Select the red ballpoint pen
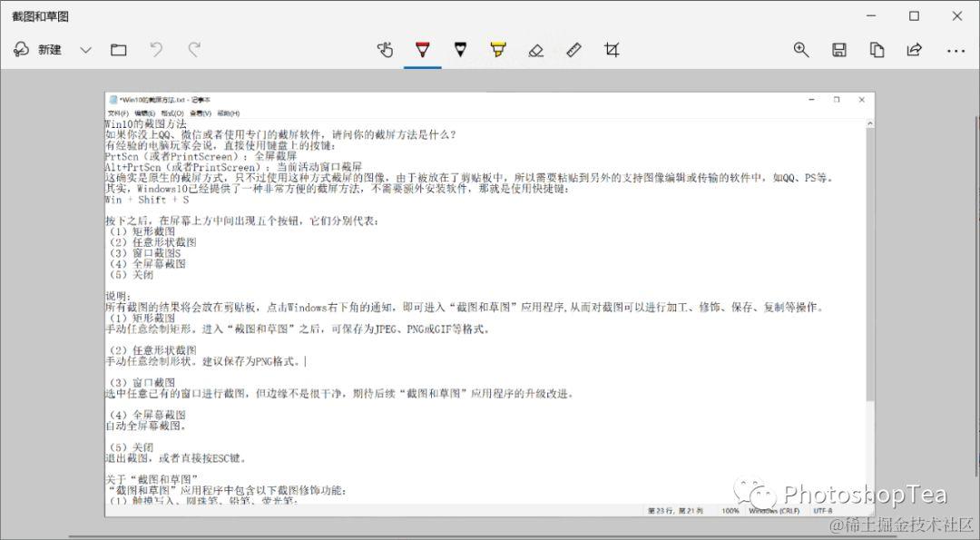The width and height of the screenshot is (980, 540). pos(423,50)
